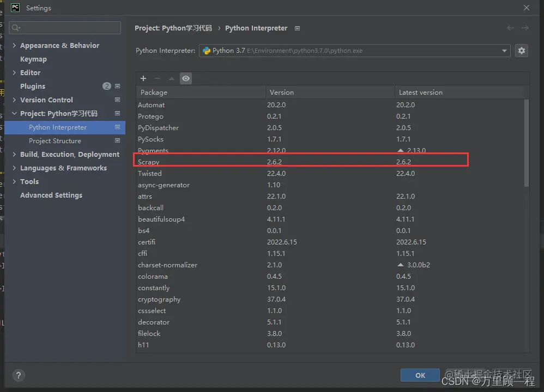This screenshot has height=392, width=544.
Task: Click the Version Control marker icon
Action: 117,100
